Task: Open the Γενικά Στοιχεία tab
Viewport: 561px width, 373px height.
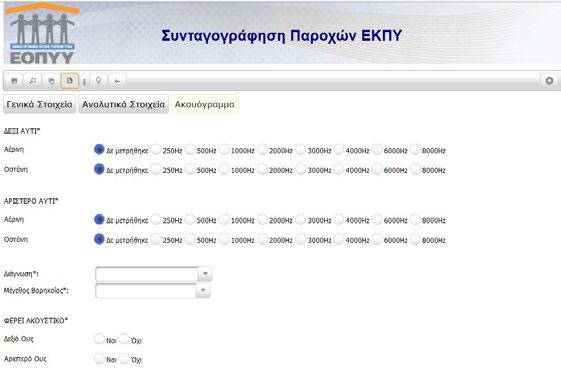Action: click(x=39, y=104)
